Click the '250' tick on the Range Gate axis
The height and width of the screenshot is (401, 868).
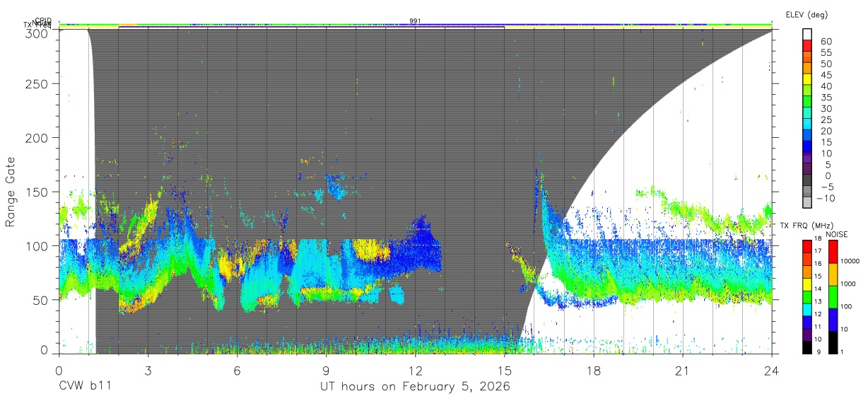pos(37,83)
